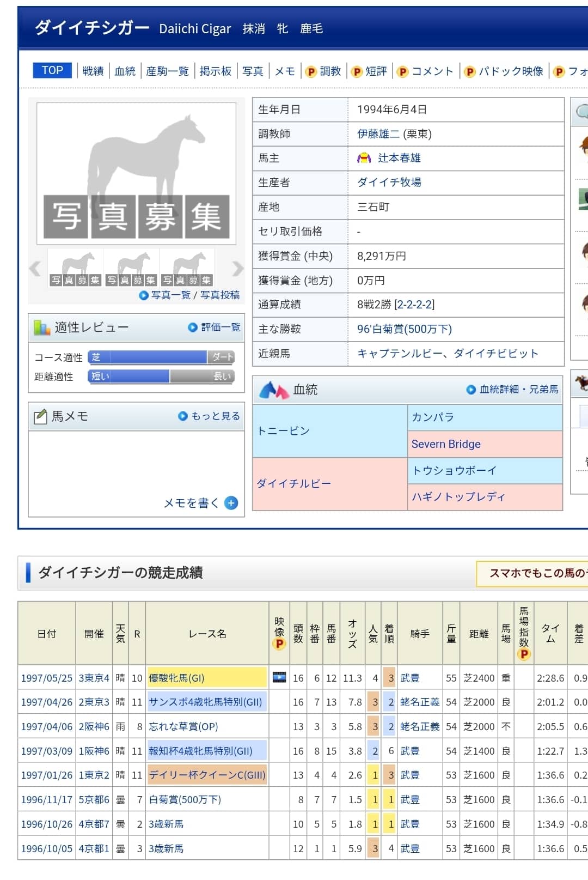
Task: Play the 優駿牝馬 race video icon
Action: point(279,678)
